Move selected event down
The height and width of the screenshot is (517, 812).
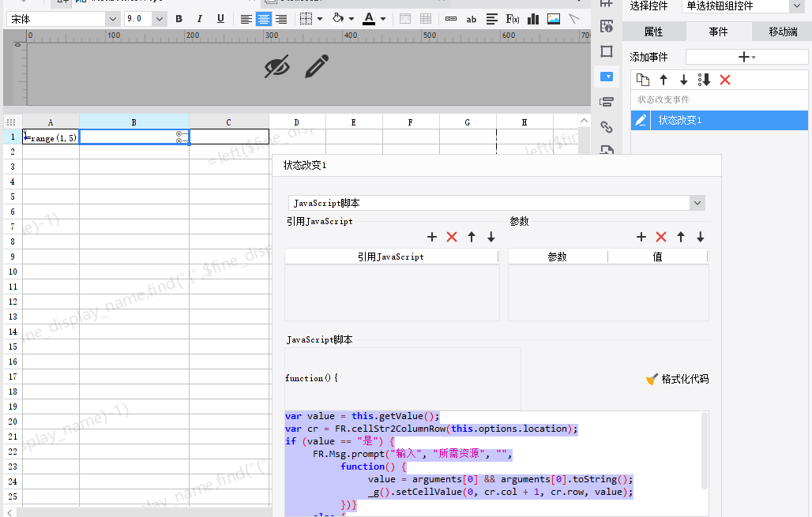(x=683, y=80)
